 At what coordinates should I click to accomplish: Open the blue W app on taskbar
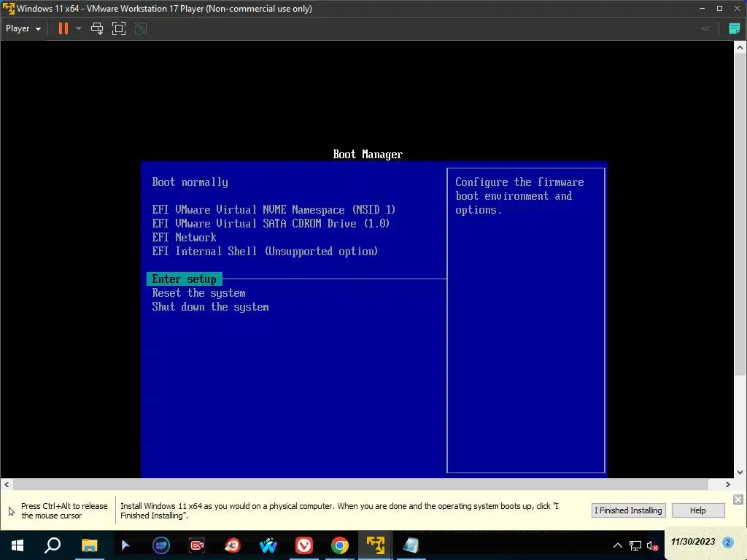268,545
